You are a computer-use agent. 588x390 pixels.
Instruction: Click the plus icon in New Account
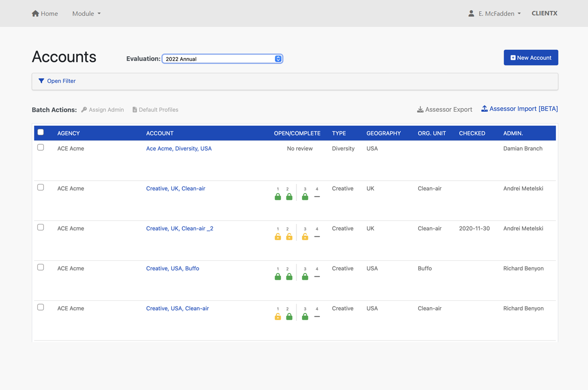point(513,58)
